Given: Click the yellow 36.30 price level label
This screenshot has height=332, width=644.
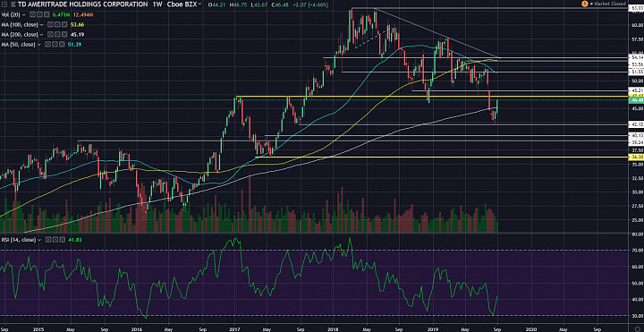Looking at the screenshot, I should (636, 157).
